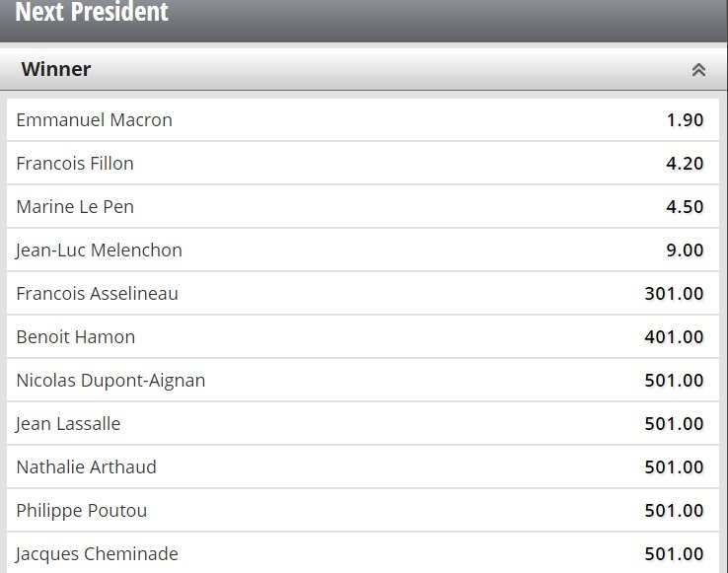Click the Marine Le Pen name
Image resolution: width=728 pixels, height=573 pixels.
click(x=75, y=207)
